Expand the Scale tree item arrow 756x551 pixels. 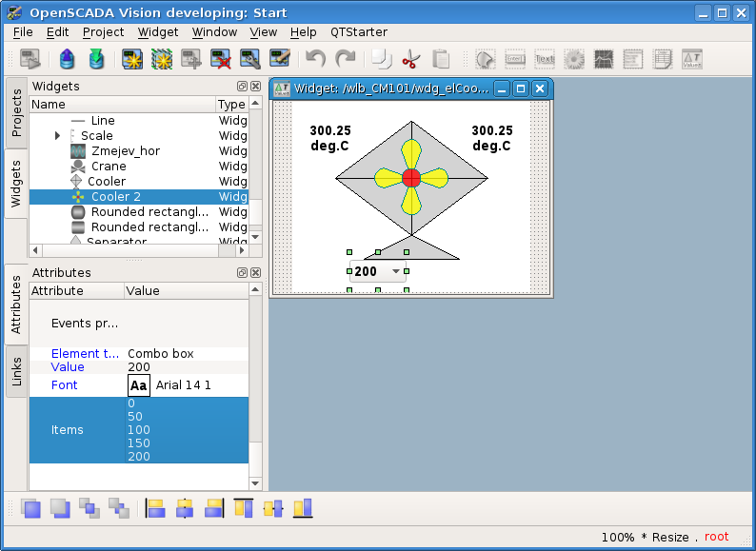58,136
